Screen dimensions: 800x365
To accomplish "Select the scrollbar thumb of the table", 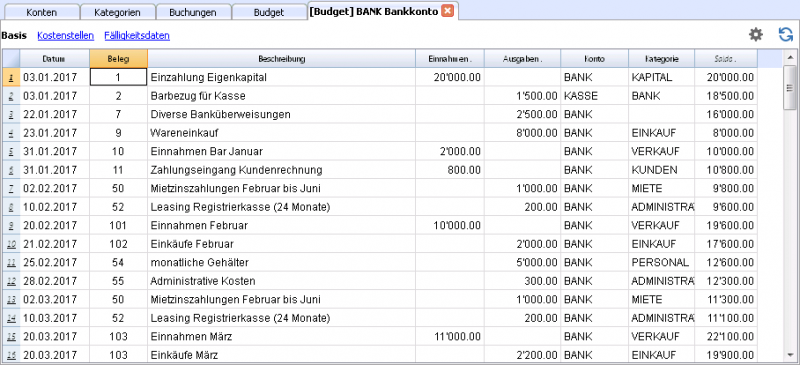I will pyautogui.click(x=790, y=87).
